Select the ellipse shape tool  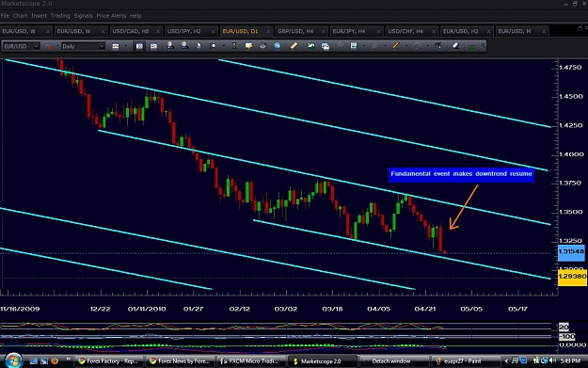tap(417, 46)
